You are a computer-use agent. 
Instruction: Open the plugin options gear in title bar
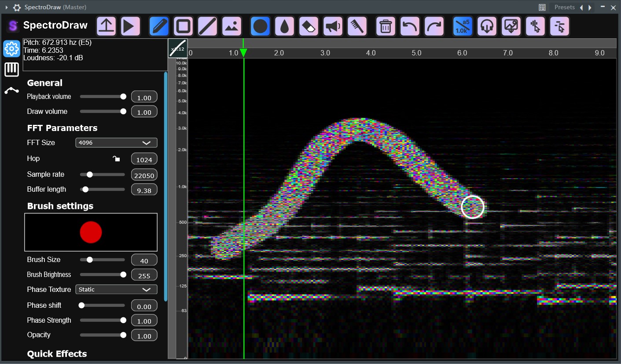17,7
